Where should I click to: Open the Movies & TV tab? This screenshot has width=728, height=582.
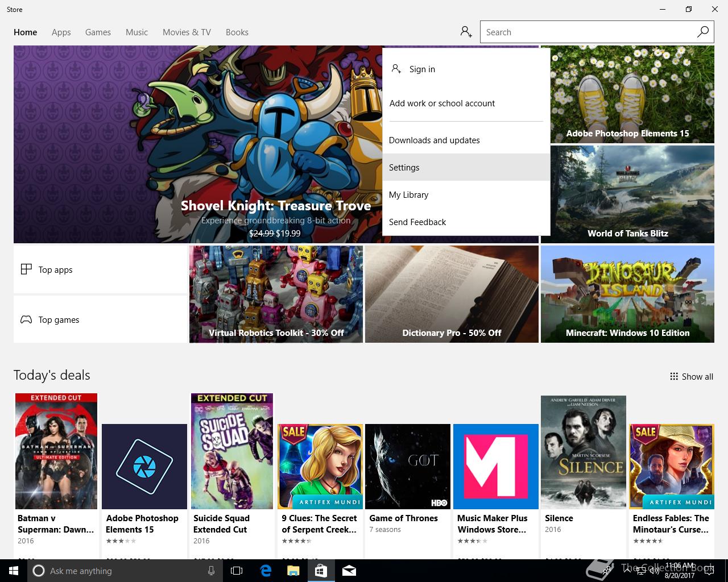187,32
